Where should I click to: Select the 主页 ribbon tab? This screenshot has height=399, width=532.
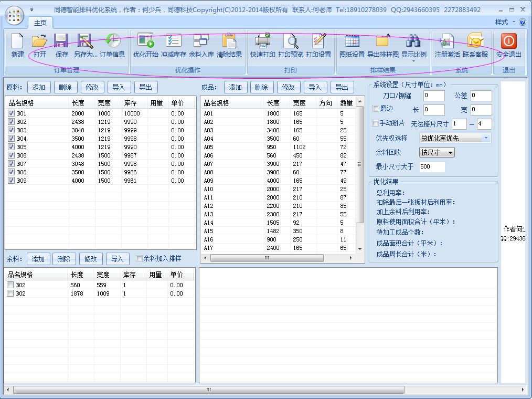40,23
